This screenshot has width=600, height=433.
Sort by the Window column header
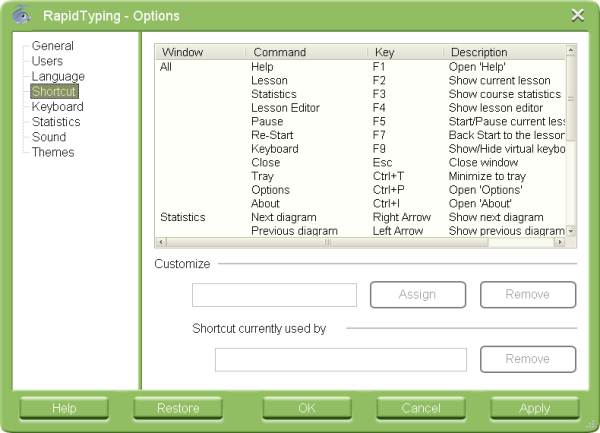pos(200,52)
